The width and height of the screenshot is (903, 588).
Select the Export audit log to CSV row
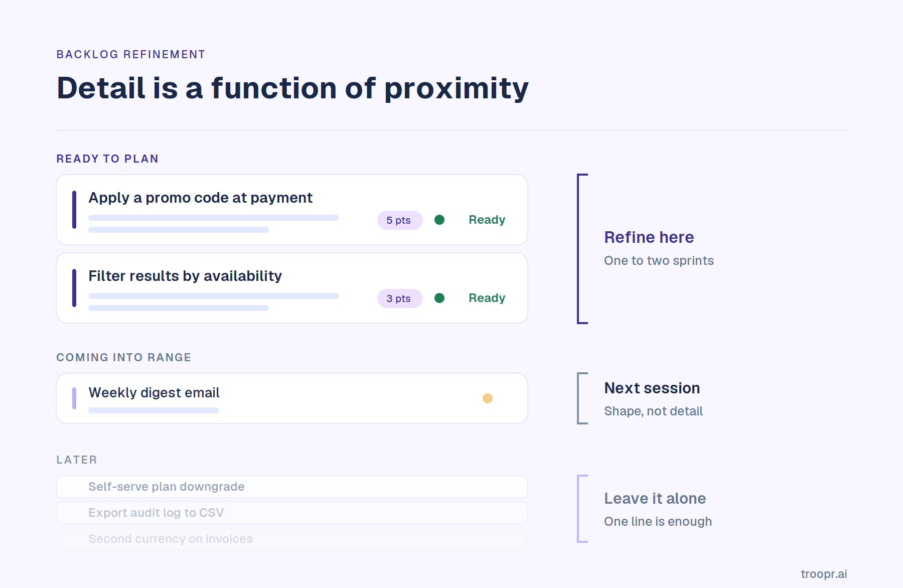tap(292, 513)
